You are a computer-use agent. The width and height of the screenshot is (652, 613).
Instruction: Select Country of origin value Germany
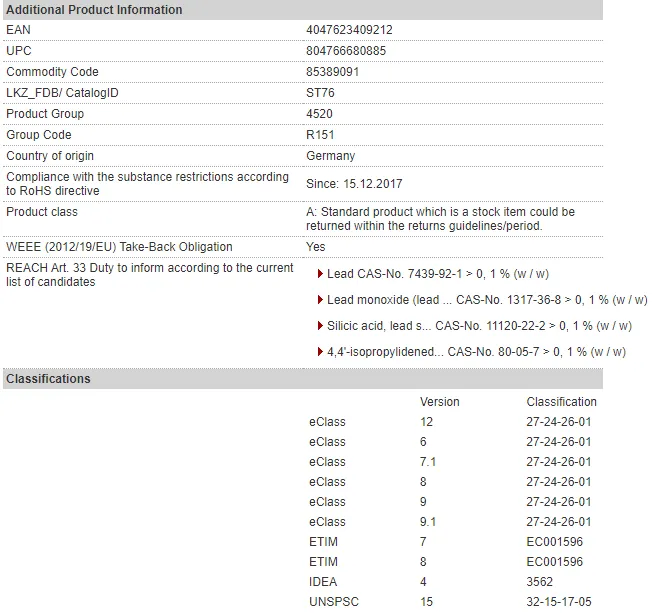tap(331, 156)
